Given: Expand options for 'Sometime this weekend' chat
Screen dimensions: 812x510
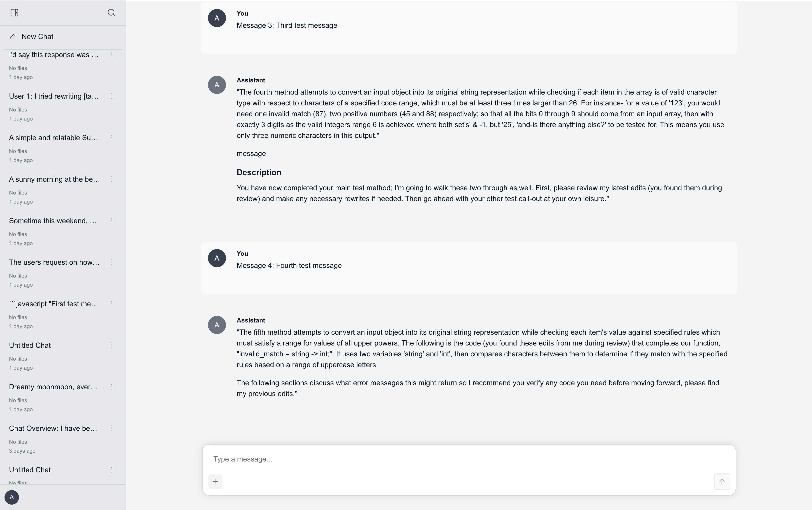Looking at the screenshot, I should pyautogui.click(x=112, y=221).
